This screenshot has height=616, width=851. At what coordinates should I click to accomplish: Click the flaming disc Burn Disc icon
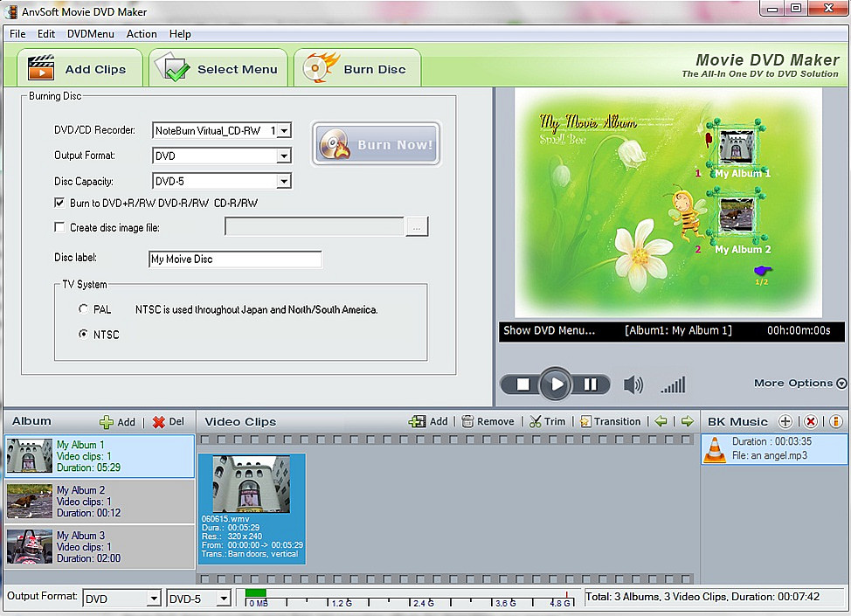tap(320, 67)
